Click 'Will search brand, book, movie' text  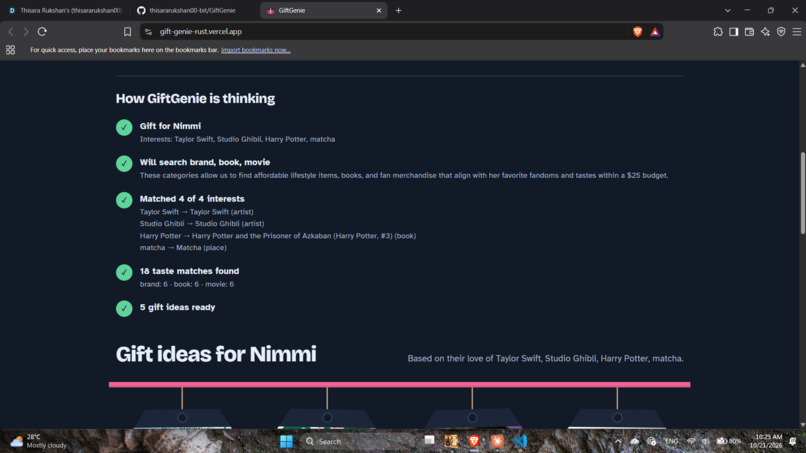pyautogui.click(x=205, y=162)
